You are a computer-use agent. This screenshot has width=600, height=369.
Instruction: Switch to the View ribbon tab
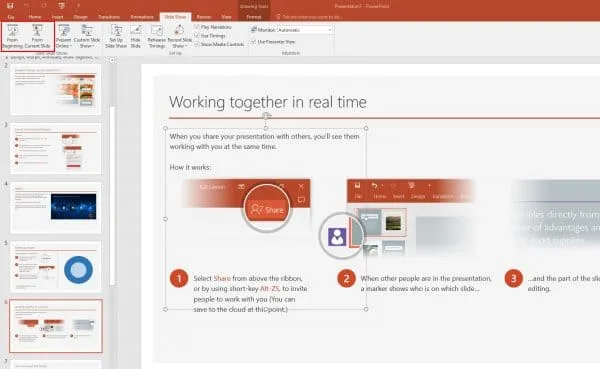226,17
